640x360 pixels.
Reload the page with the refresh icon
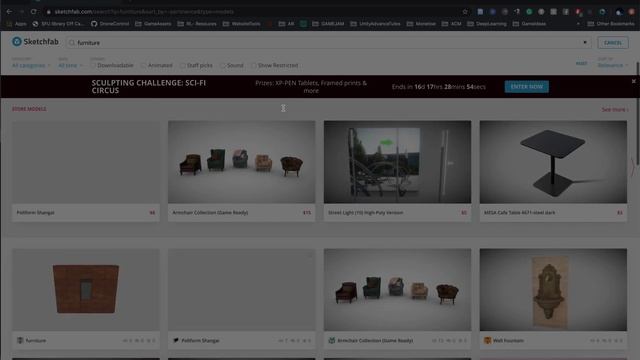click(34, 12)
